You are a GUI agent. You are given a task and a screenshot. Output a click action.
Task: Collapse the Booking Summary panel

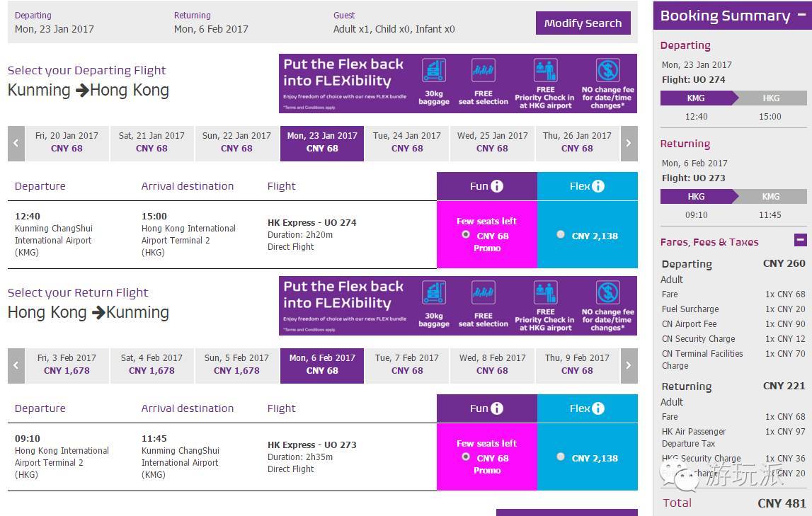tap(801, 15)
